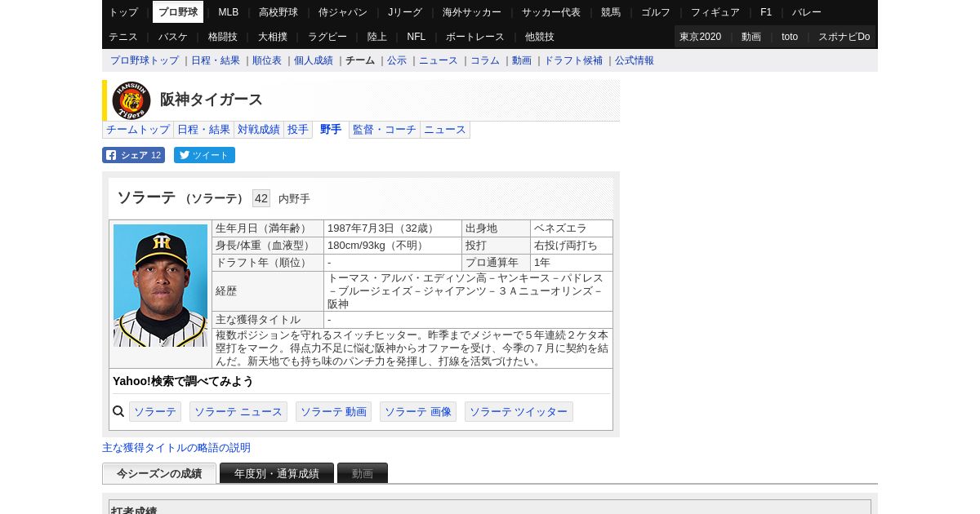Screen dimensions: 980x514
Task: Open 主な獲得タイトルの略語の説明 link
Action: [176, 448]
